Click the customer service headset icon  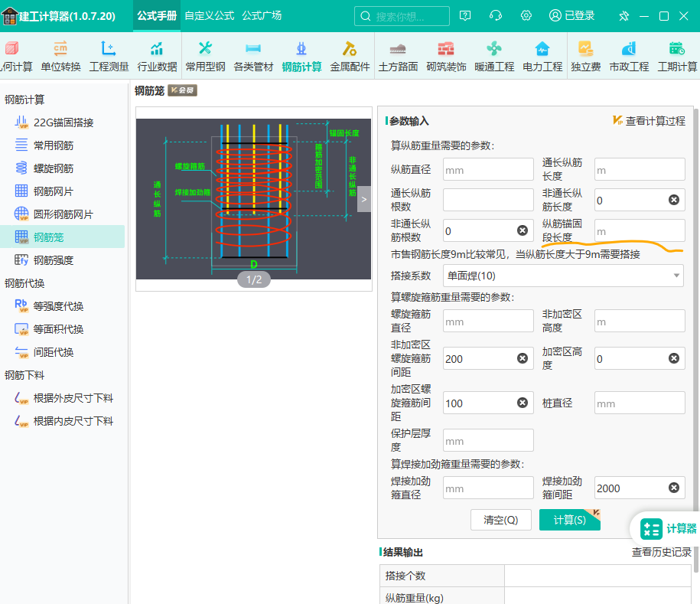[x=496, y=16]
